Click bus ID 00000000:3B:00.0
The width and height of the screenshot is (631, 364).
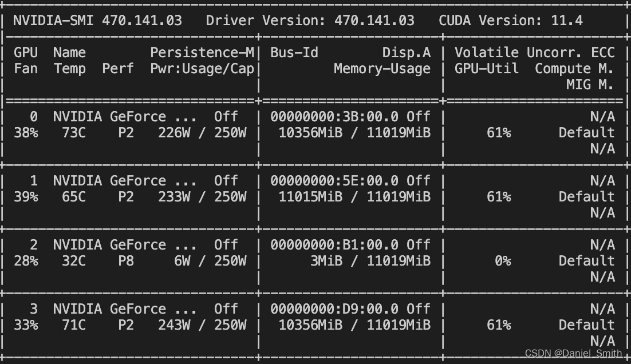pos(334,117)
